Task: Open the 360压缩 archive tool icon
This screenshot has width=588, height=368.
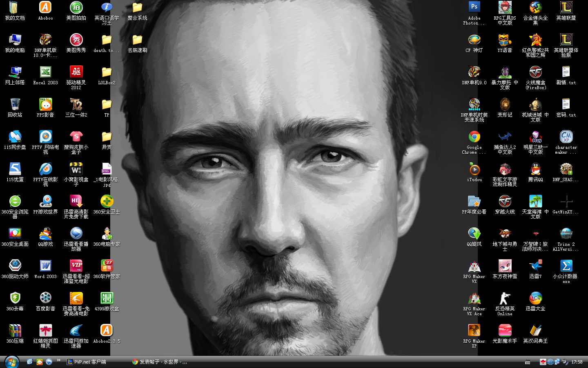Action: [15, 334]
